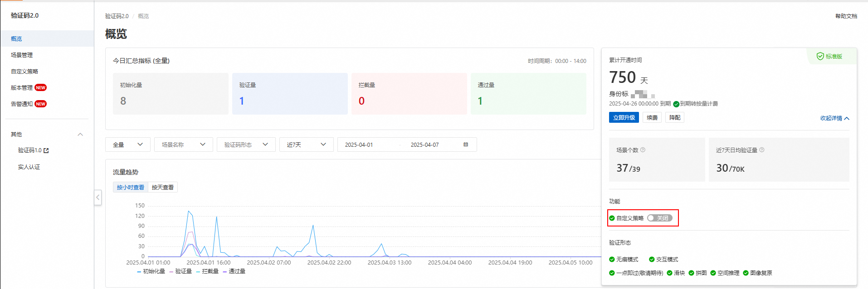Click the 立即升级 button
This screenshot has width=868, height=289.
[624, 118]
